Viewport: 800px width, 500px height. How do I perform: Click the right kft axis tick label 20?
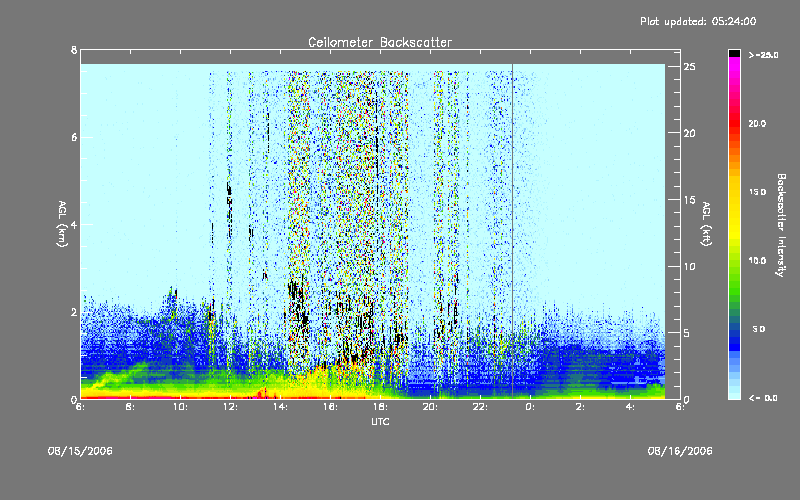click(x=689, y=133)
